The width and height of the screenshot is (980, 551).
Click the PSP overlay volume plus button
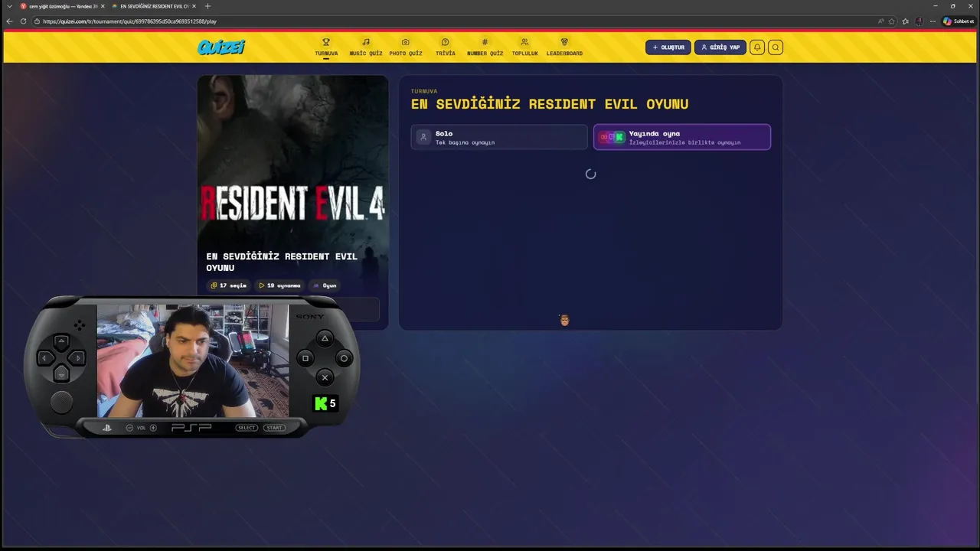click(153, 428)
